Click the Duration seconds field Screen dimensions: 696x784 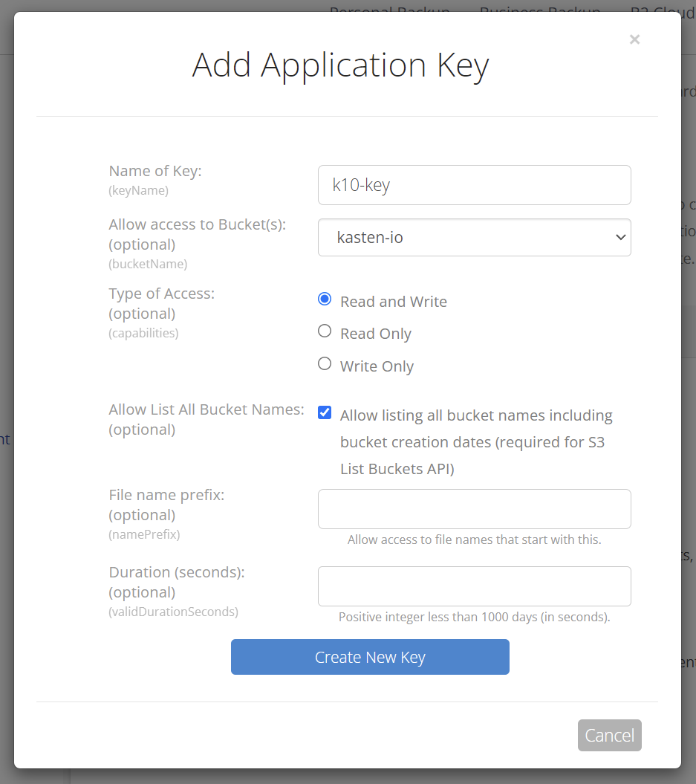474,586
